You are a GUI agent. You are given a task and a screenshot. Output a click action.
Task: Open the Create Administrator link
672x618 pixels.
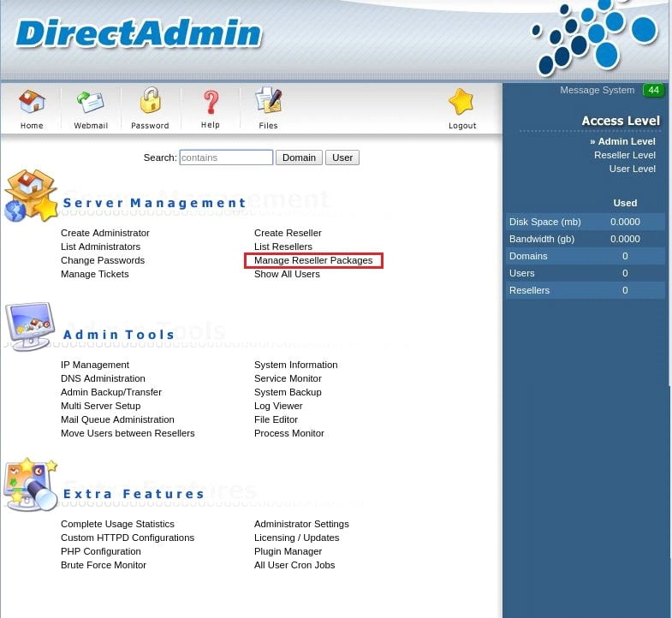tap(104, 233)
